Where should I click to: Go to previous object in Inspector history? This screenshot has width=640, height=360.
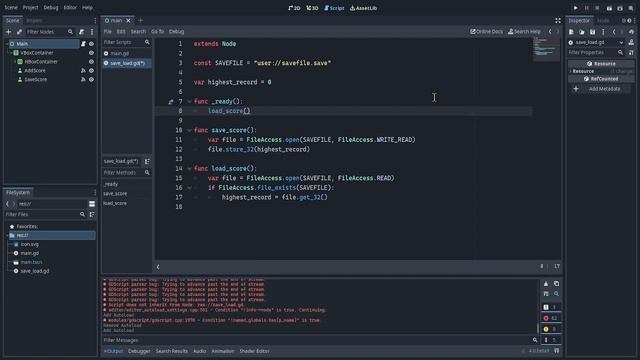click(614, 32)
